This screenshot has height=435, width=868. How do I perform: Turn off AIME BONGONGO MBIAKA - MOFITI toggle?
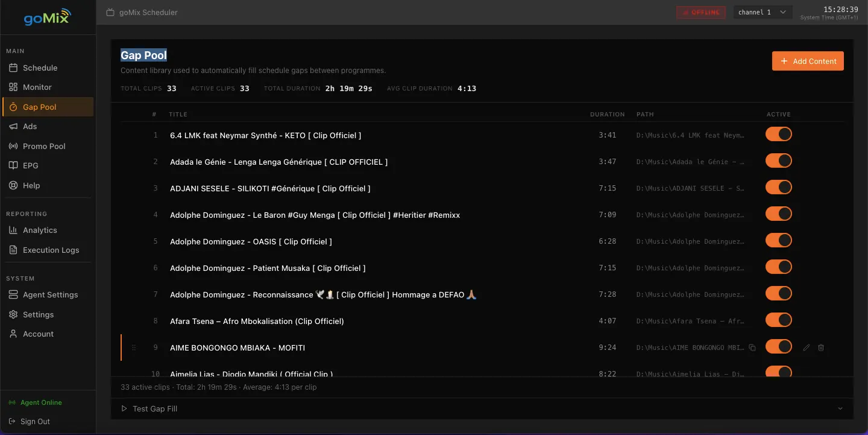(779, 346)
